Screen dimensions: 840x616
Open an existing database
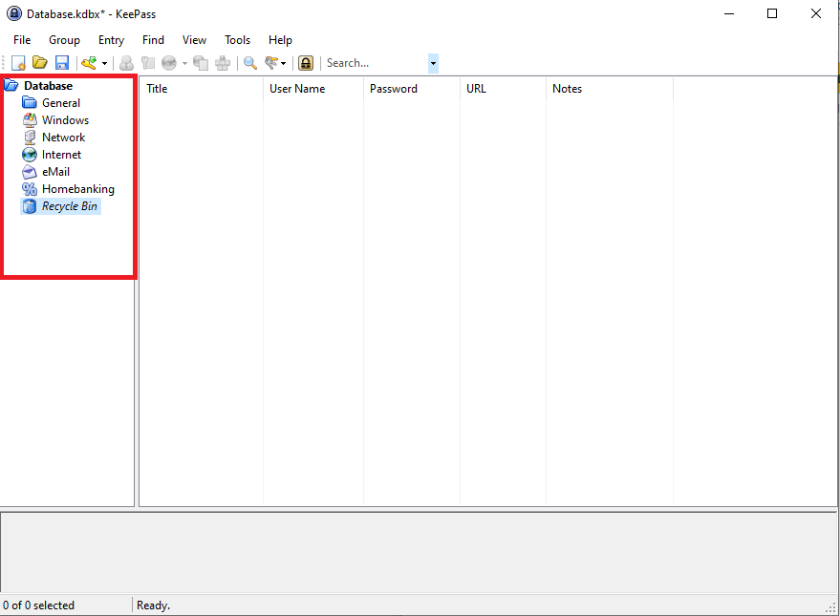tap(39, 62)
